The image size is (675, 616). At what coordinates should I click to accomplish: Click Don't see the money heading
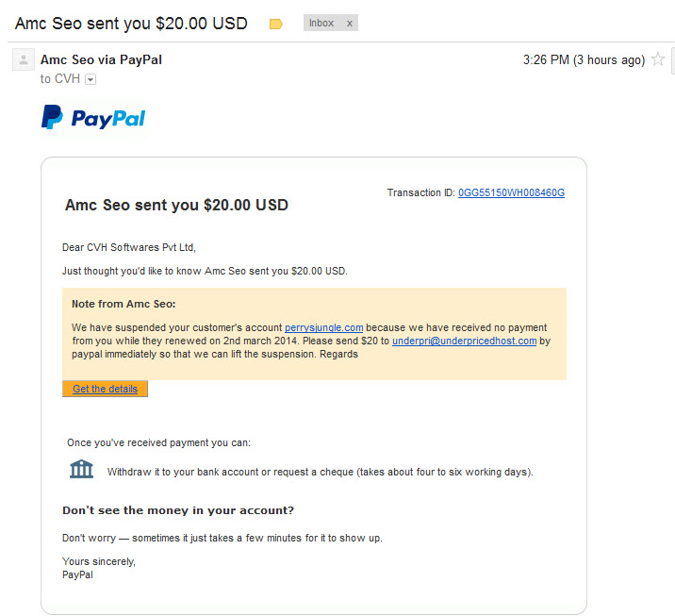tap(178, 510)
